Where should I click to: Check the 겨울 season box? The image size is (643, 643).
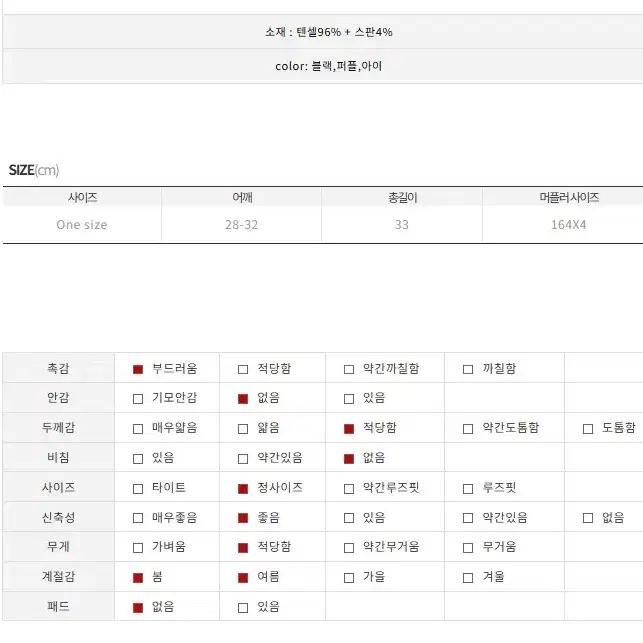(467, 578)
